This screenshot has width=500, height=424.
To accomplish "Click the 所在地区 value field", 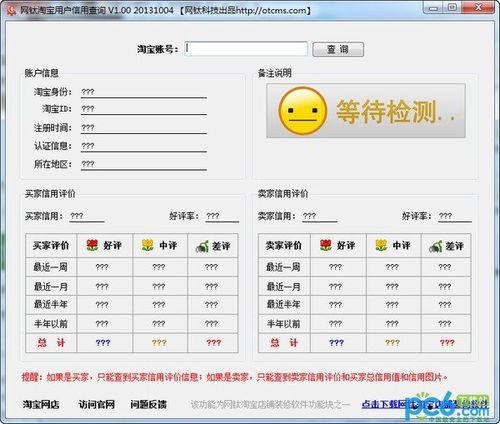I will click(x=144, y=164).
